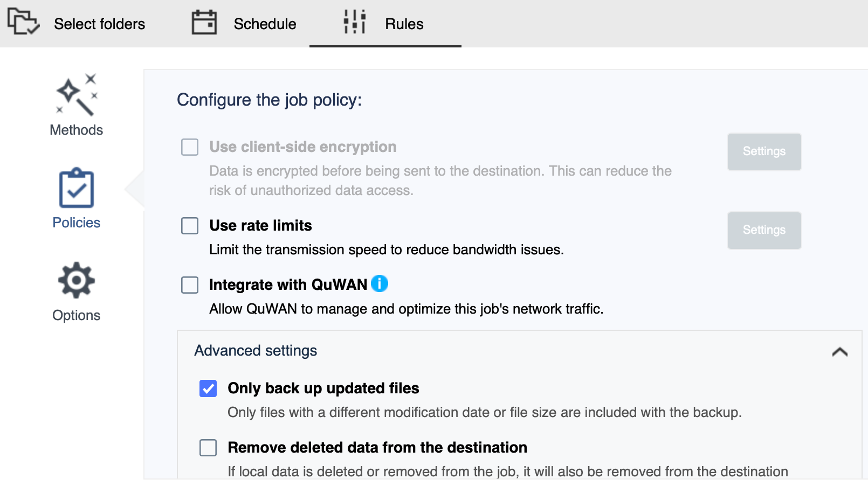Viewport: 868px width, 486px height.
Task: Enable the Integrate with QuWAN checkbox
Action: click(x=190, y=285)
